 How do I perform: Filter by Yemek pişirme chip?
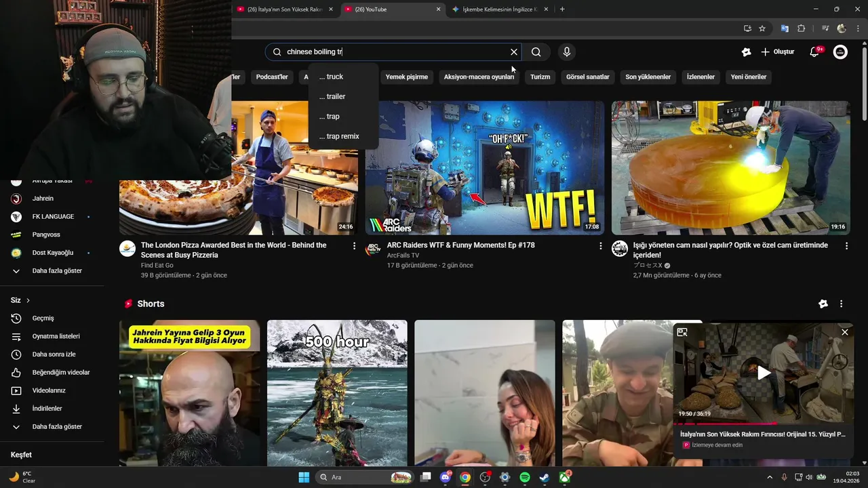tap(407, 77)
